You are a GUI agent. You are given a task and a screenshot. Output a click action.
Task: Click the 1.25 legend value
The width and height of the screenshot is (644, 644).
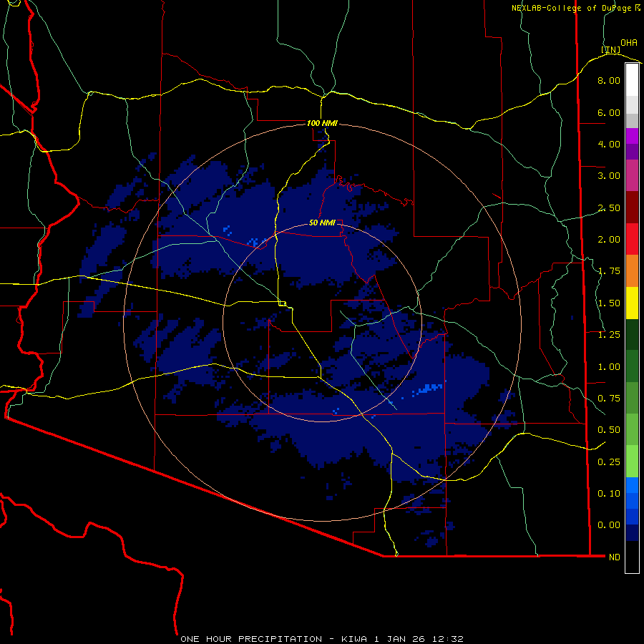[609, 335]
